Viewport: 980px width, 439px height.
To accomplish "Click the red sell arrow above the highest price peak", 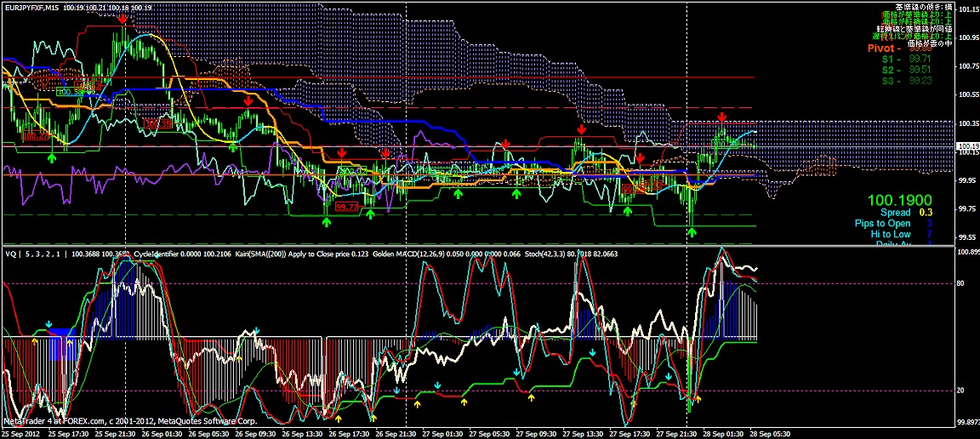I will click(124, 18).
